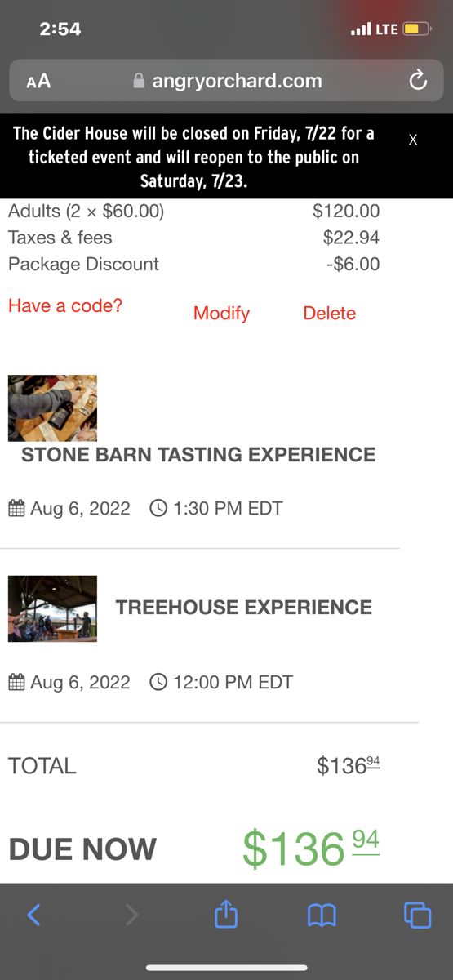Viewport: 453px width, 980px height.
Task: Tap the calendar icon beside Stone Barn date
Action: pos(17,508)
